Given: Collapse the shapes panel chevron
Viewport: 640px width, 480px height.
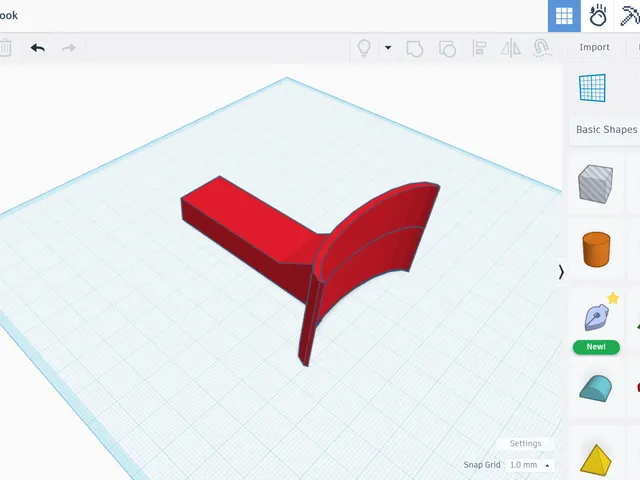Looking at the screenshot, I should (561, 272).
